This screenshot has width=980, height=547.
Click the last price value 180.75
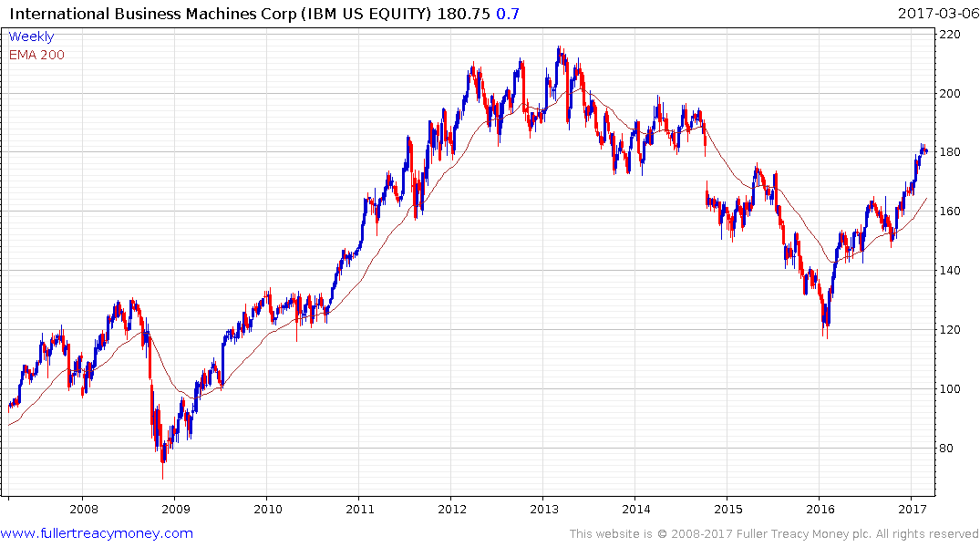(463, 14)
